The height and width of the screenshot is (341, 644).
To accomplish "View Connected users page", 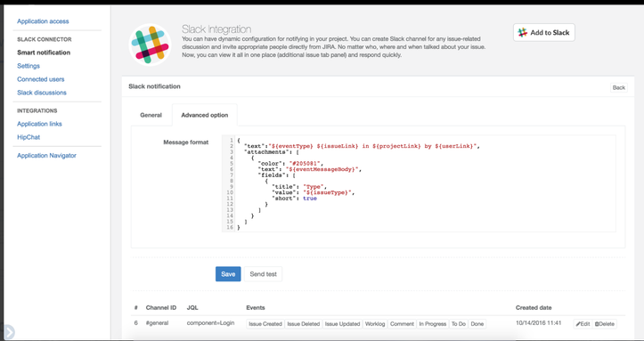I will click(41, 79).
